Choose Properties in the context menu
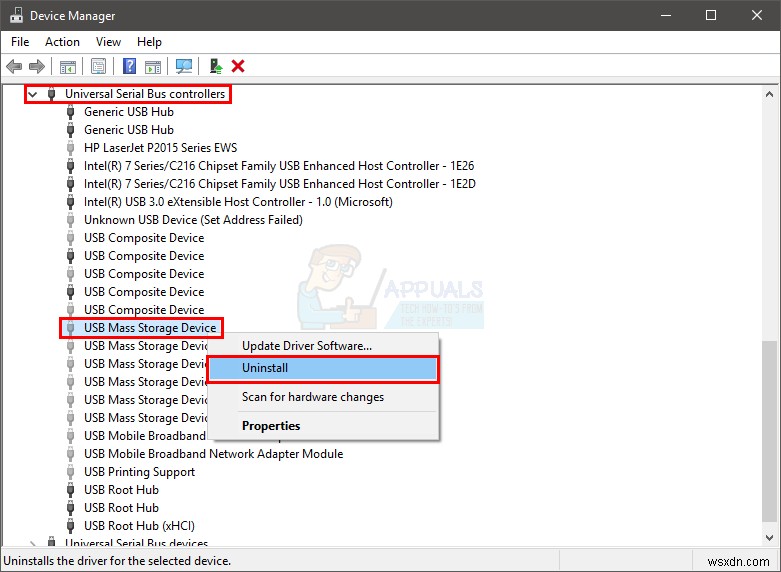This screenshot has height=572, width=781. [323, 426]
